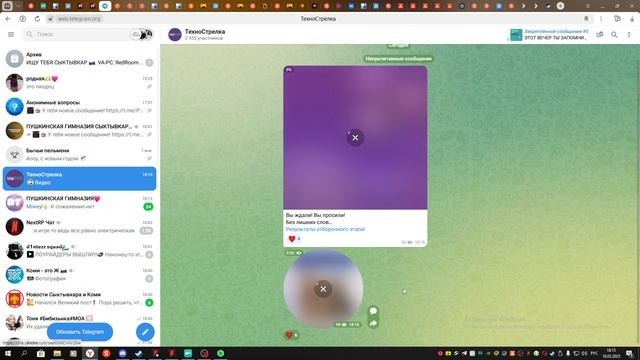The image size is (640, 360).
Task: Open the chat three-dot options menu
Action: 629,35
